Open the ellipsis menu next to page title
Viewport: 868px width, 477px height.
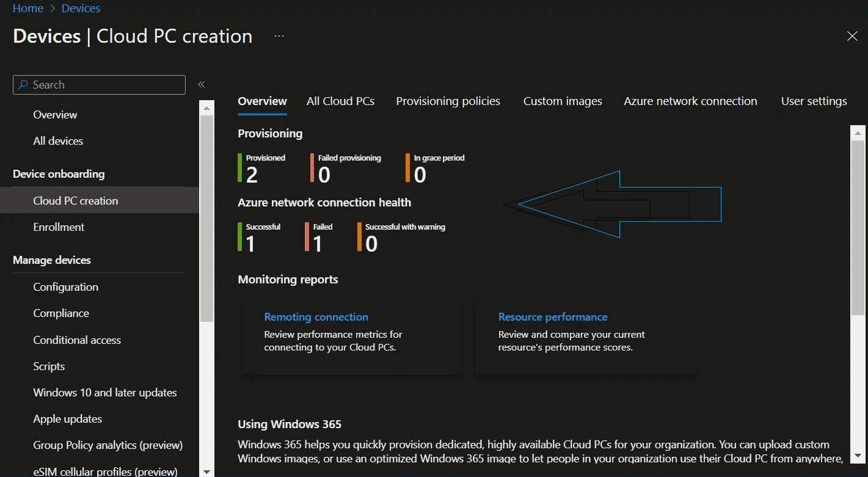pos(279,35)
